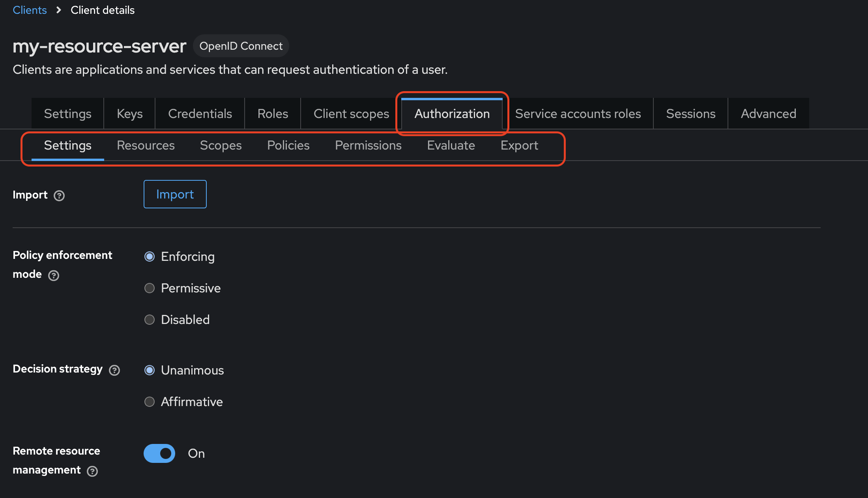Open the client Settings top tab
Viewport: 868px width, 498px height.
pyautogui.click(x=67, y=114)
